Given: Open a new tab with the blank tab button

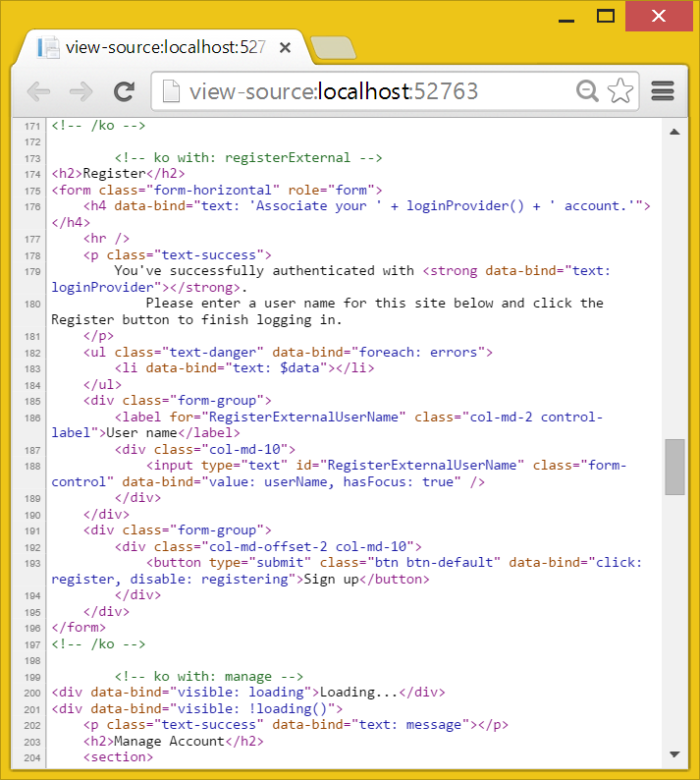Looking at the screenshot, I should tap(333, 48).
